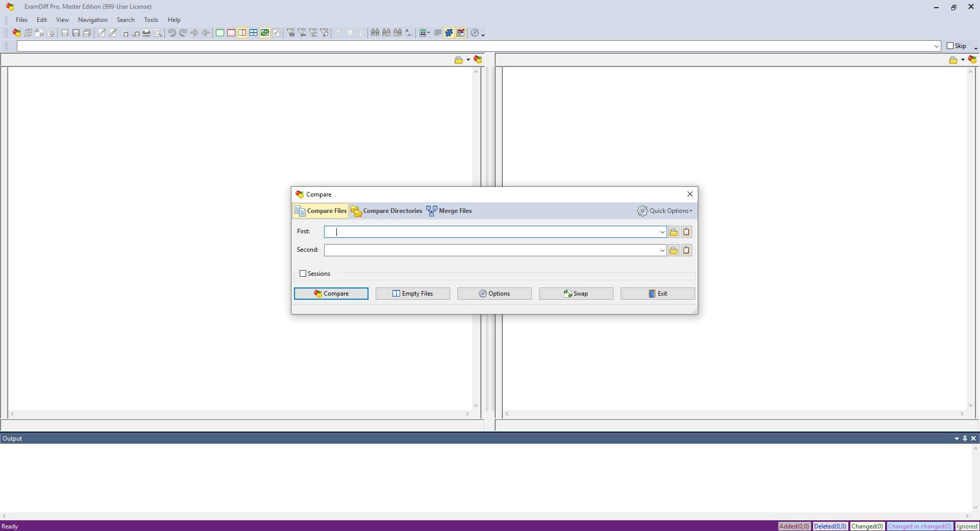Open the View menu
Image resolution: width=980 pixels, height=531 pixels.
coord(62,20)
